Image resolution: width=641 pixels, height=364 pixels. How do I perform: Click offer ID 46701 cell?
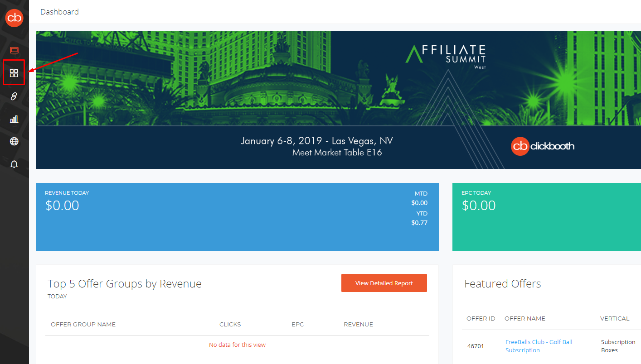[x=476, y=346]
